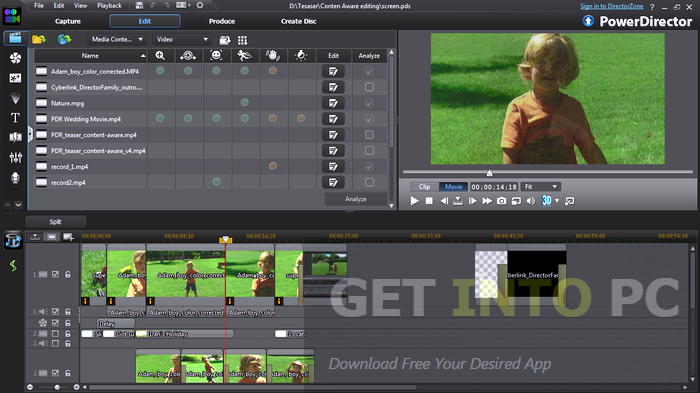Click the preview volume speaker icon
The width and height of the screenshot is (700, 393).
[x=530, y=201]
